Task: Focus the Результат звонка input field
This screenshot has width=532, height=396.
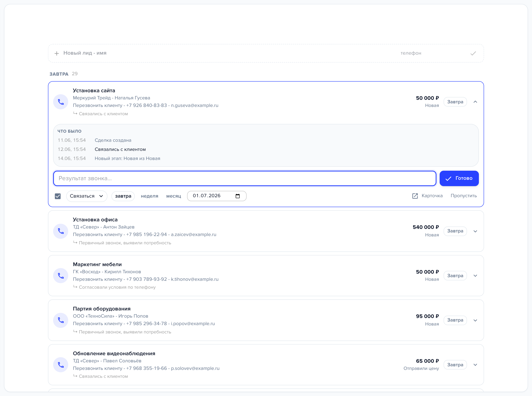Action: click(245, 178)
